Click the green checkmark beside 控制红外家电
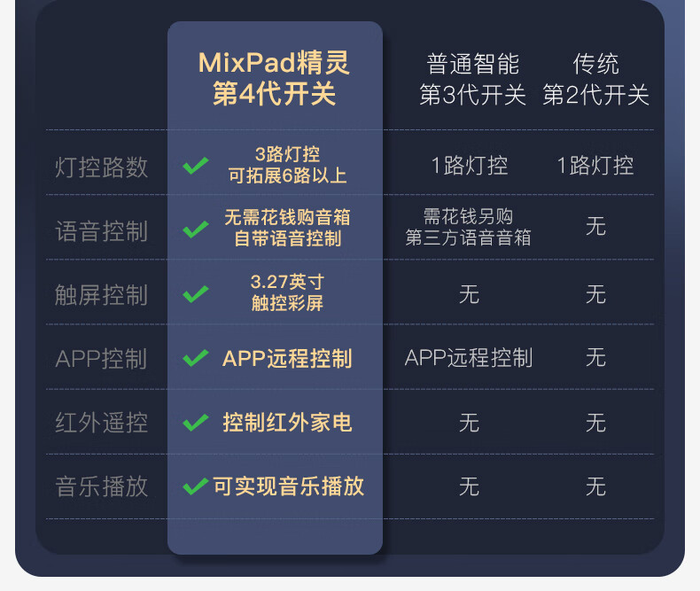The width and height of the screenshot is (700, 591). (x=196, y=423)
